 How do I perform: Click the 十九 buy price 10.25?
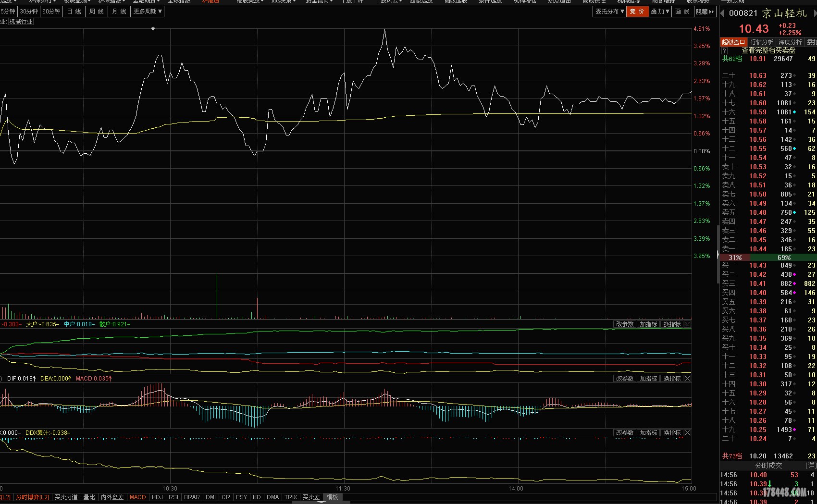click(x=758, y=430)
